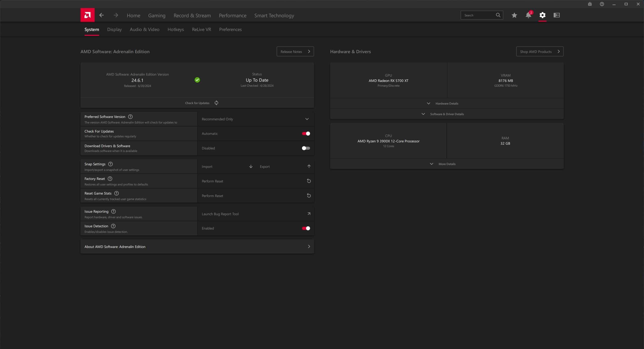Open the Gaming tab
The image size is (644, 349).
pos(157,16)
